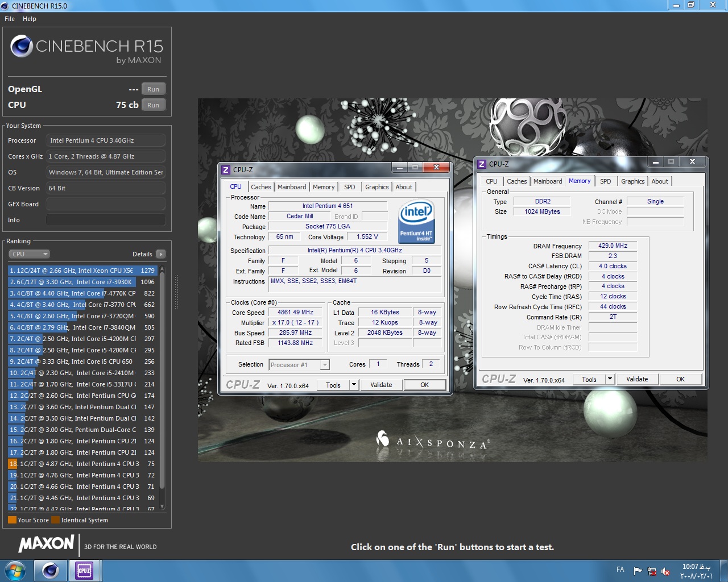728x582 pixels.
Task: Click Your Score orange legend swatch
Action: tap(12, 520)
